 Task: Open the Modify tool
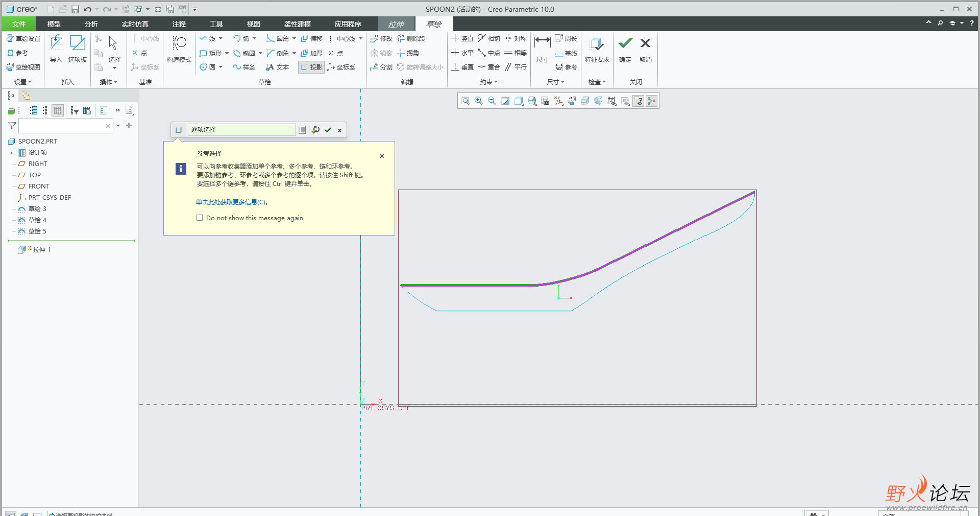(381, 38)
